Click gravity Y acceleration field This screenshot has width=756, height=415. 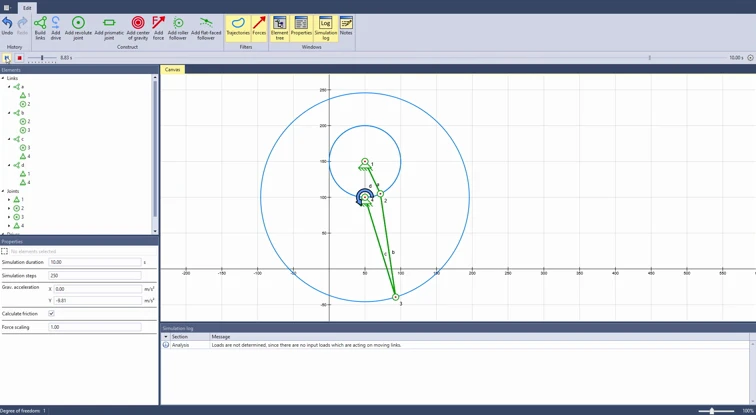(98, 300)
